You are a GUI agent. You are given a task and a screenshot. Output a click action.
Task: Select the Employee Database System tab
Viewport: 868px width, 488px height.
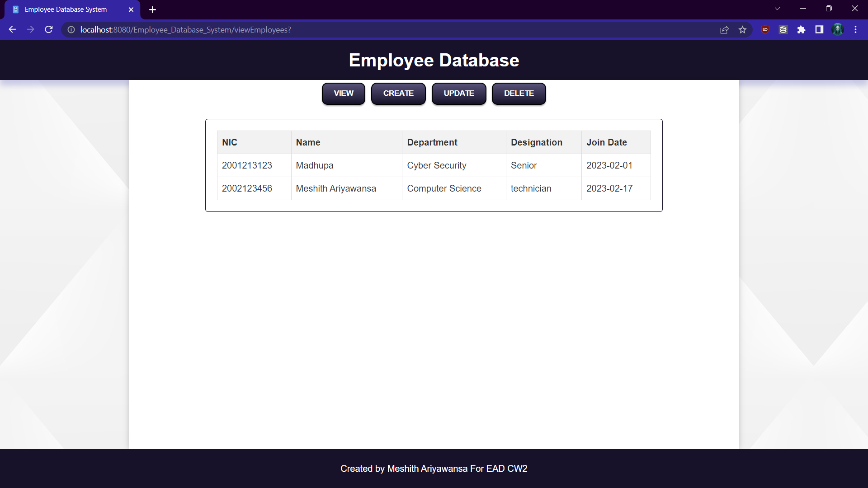coord(66,9)
